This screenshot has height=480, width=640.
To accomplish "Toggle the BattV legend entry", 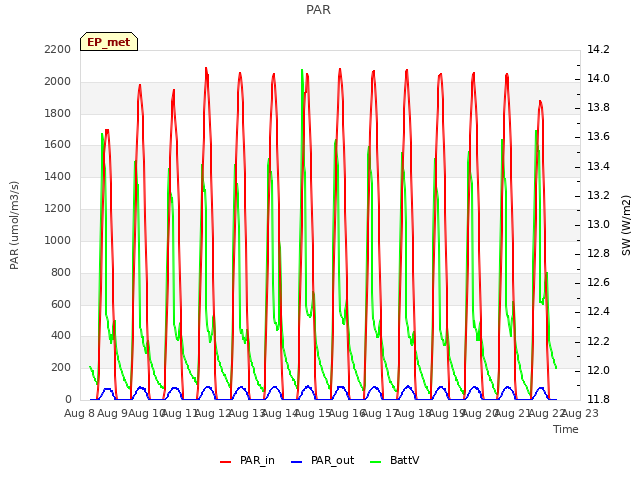I will click(394, 460).
